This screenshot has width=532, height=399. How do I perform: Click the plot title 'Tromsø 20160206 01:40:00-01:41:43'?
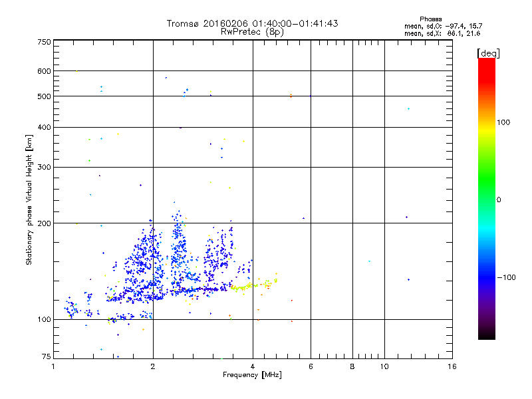[252, 23]
